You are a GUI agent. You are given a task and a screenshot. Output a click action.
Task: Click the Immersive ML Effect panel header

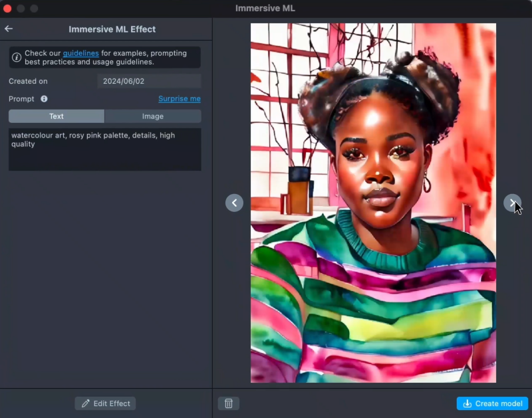(112, 29)
